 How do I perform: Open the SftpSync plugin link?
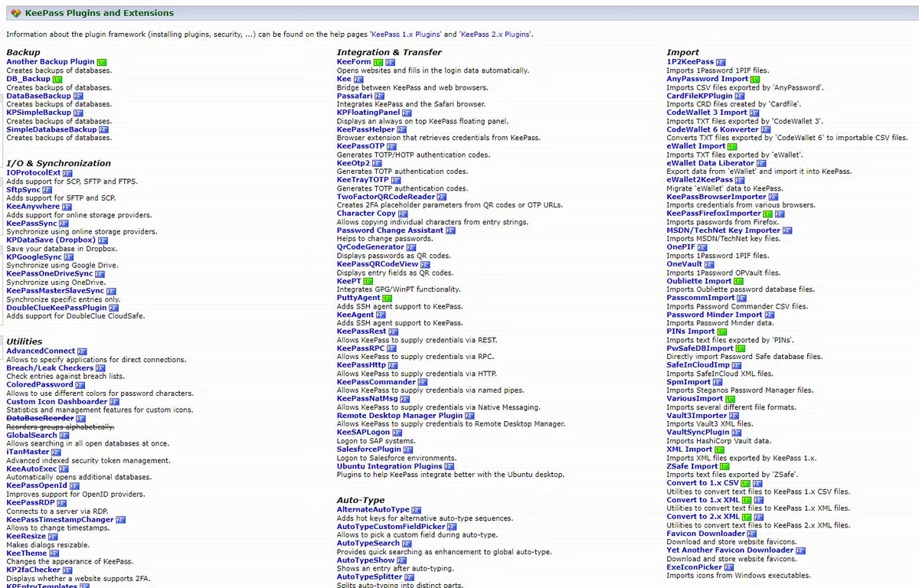23,189
